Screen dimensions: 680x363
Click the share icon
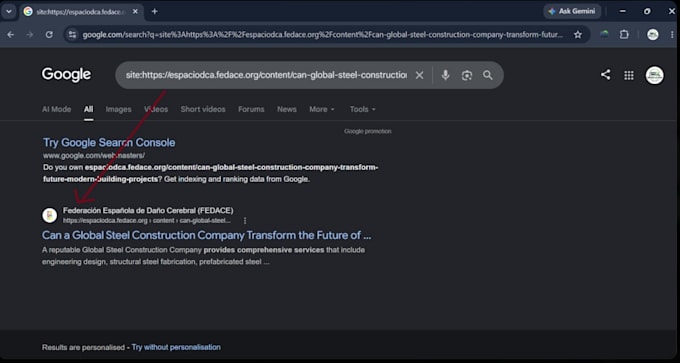coord(605,75)
